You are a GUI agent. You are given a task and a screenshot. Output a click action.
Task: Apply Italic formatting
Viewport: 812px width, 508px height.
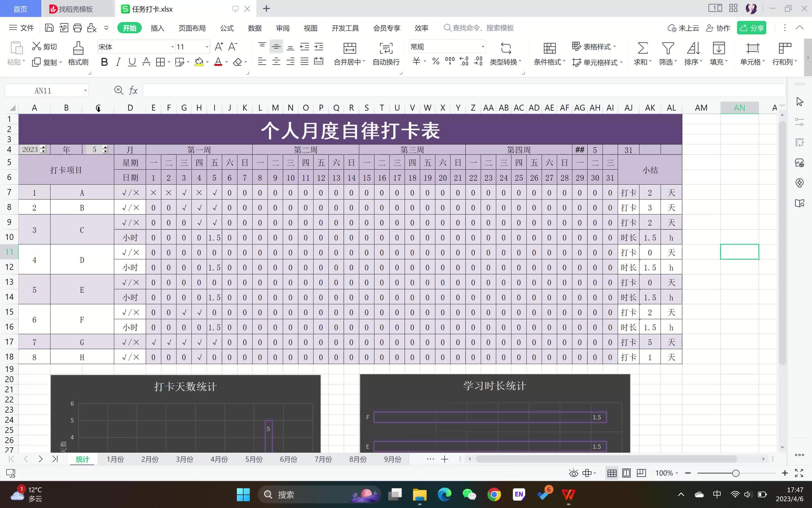[x=118, y=62]
